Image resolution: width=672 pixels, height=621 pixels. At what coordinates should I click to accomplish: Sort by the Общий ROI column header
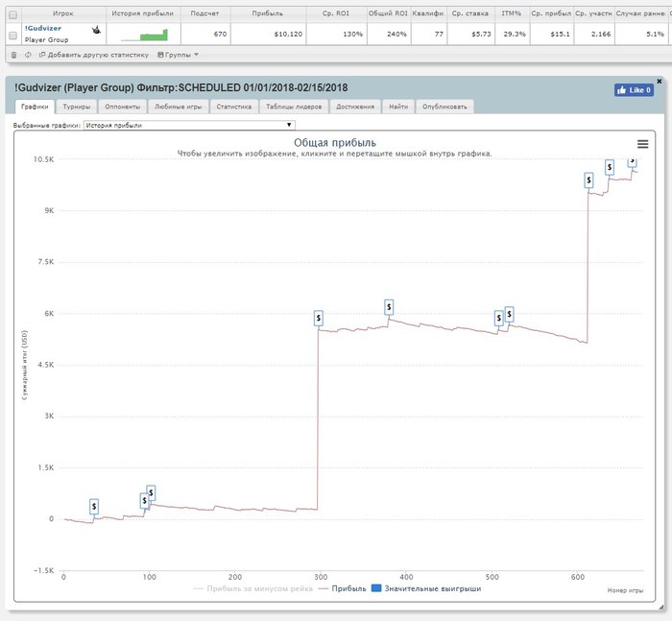coord(388,13)
